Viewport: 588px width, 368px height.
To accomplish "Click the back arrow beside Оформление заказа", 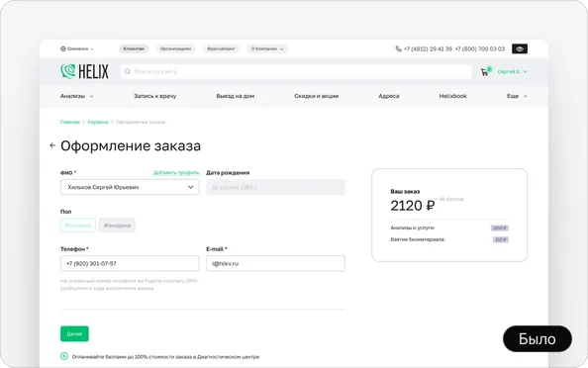I will tap(52, 145).
